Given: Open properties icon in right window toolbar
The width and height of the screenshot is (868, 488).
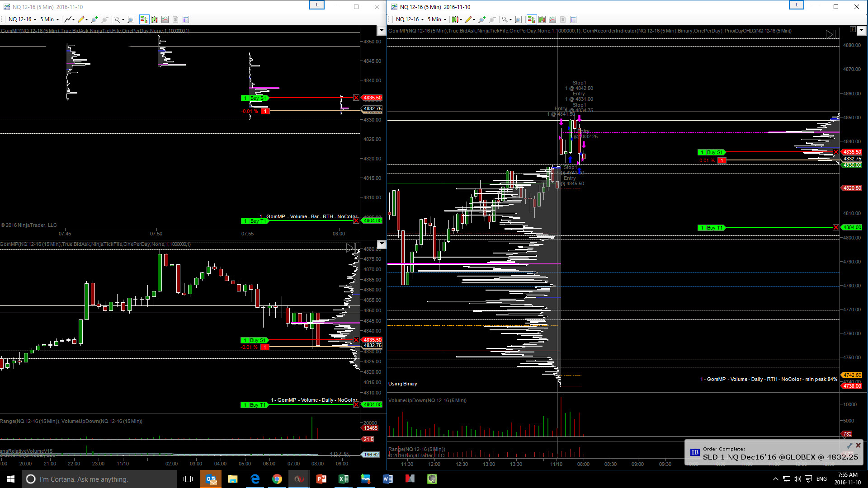Looking at the screenshot, I should point(573,19).
